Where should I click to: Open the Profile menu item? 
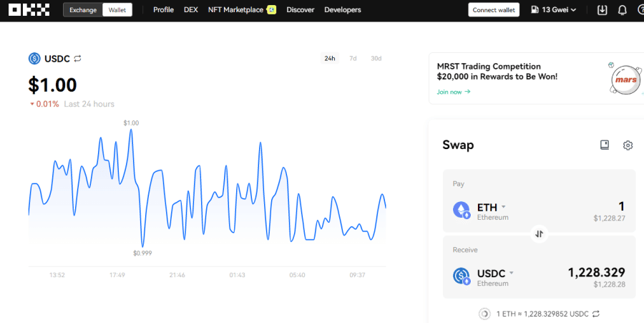[163, 9]
